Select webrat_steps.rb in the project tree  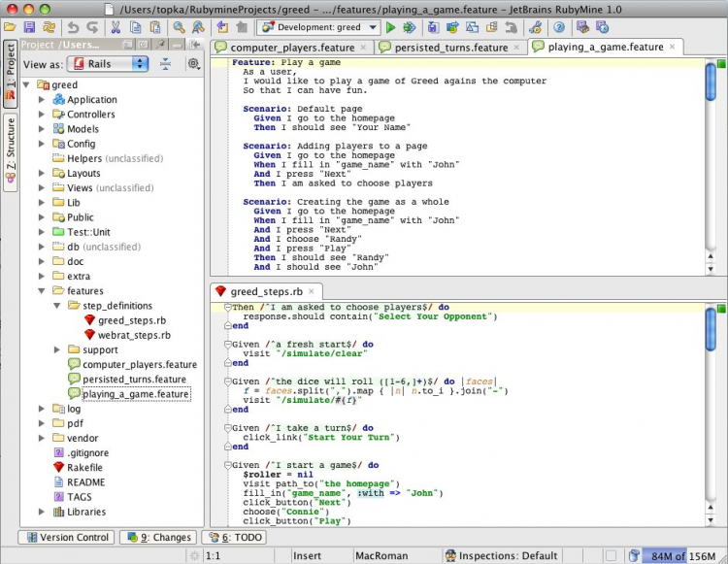tap(134, 335)
